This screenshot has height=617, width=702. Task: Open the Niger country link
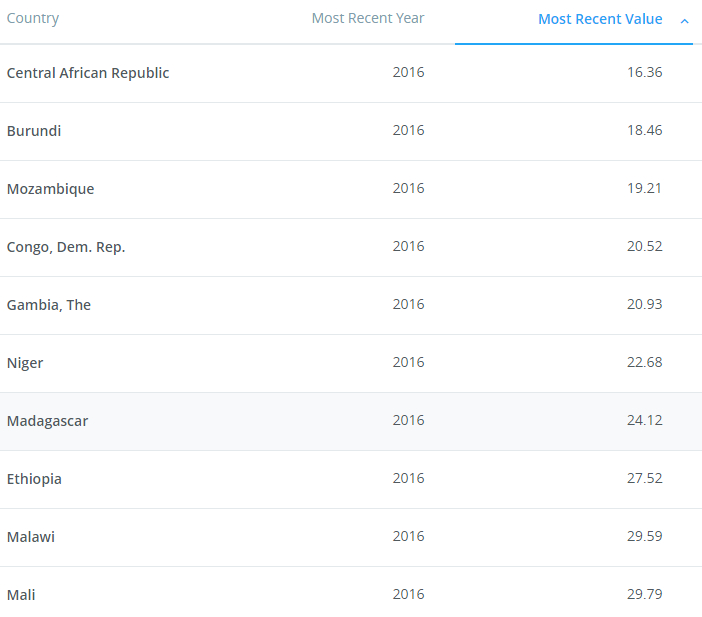(x=25, y=363)
